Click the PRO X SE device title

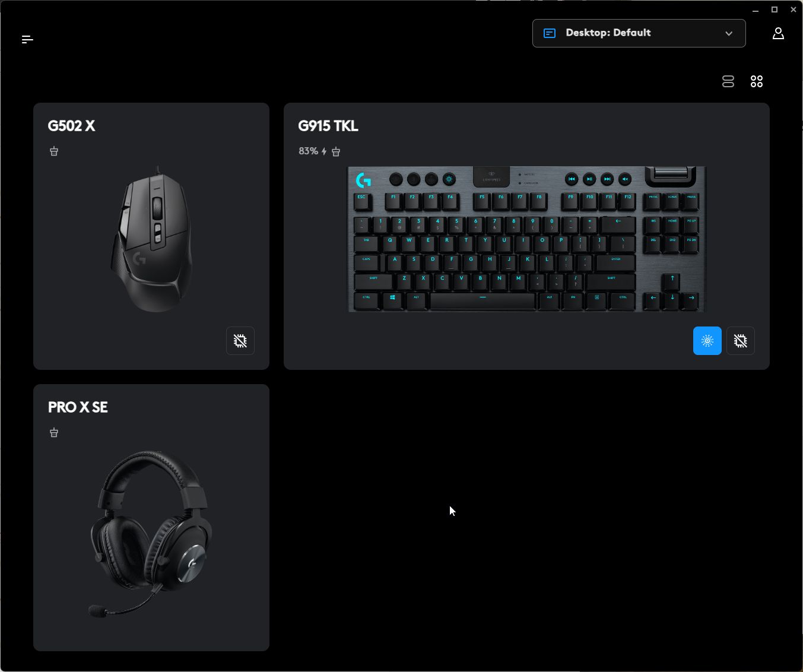coord(78,407)
